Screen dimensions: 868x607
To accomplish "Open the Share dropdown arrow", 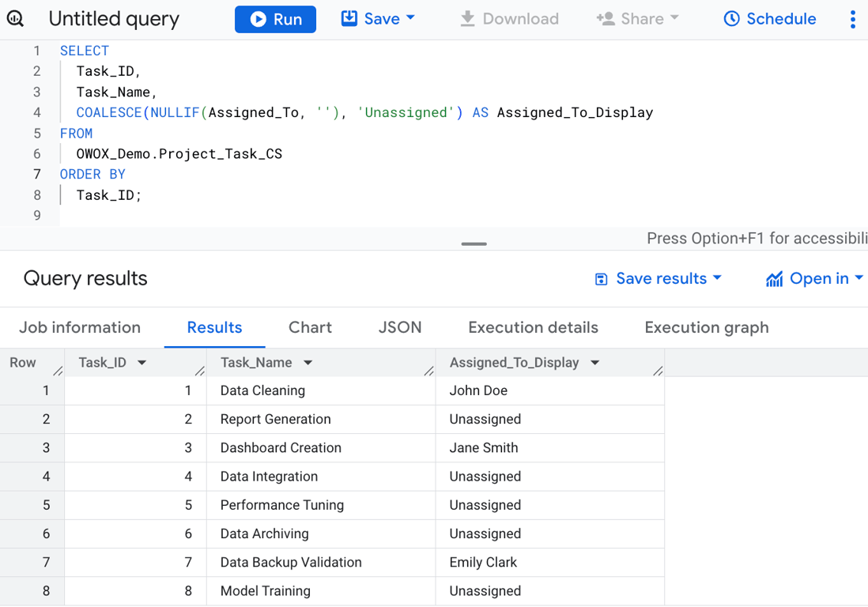I will pyautogui.click(x=674, y=17).
